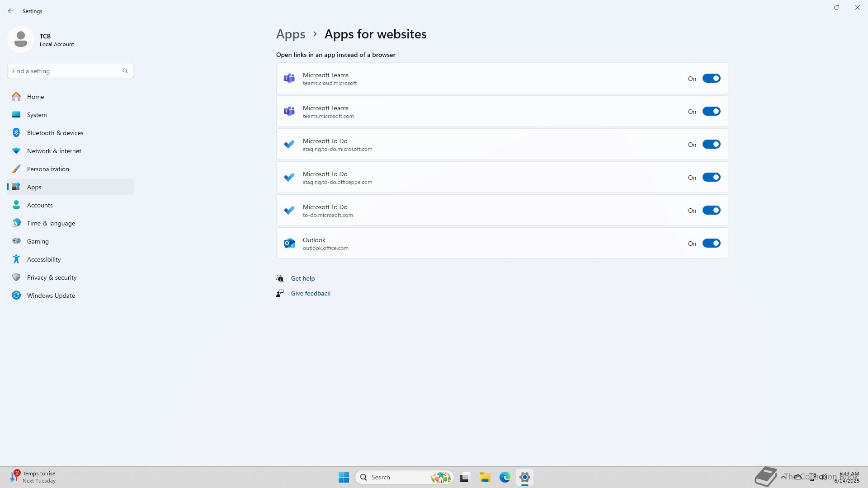The image size is (868, 488).
Task: Toggle off staging.to-do.officeppe.com link handling
Action: coord(711,178)
